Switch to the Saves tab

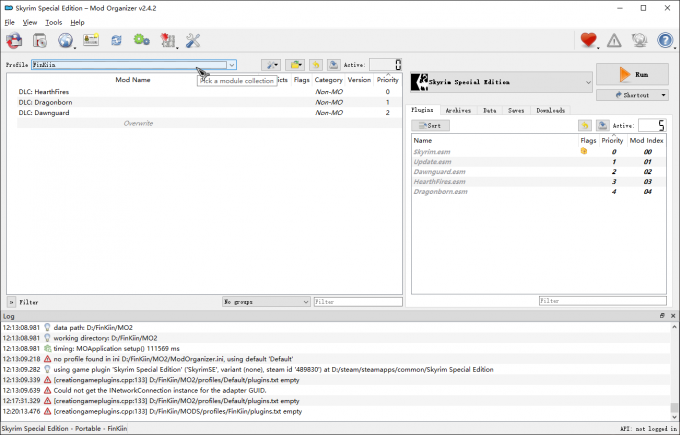516,111
